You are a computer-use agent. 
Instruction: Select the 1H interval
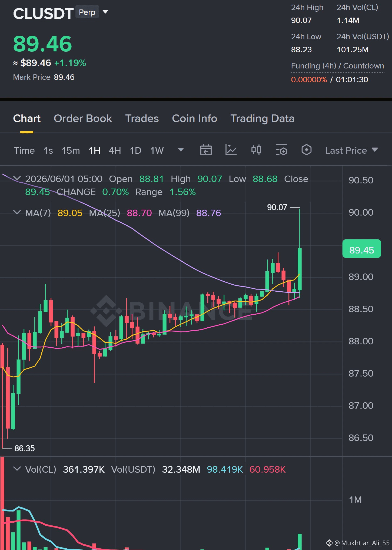pyautogui.click(x=94, y=150)
